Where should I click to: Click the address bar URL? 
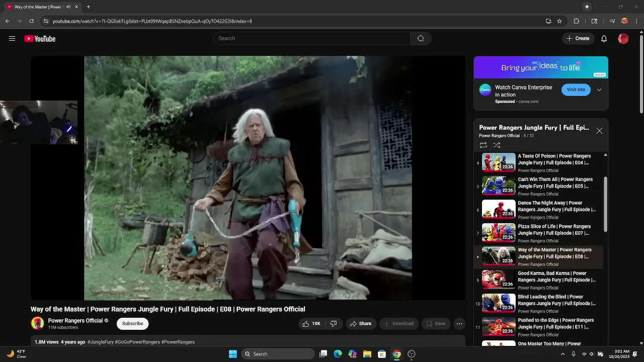(x=152, y=21)
